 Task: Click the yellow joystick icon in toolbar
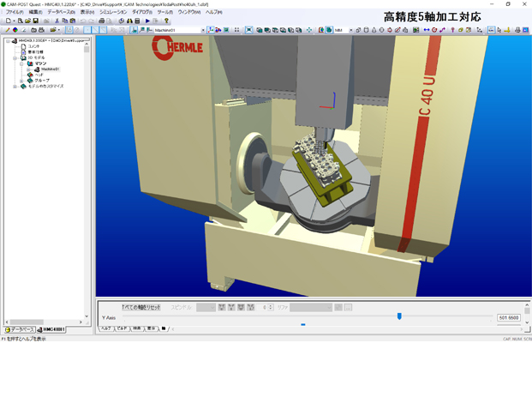click(507, 30)
